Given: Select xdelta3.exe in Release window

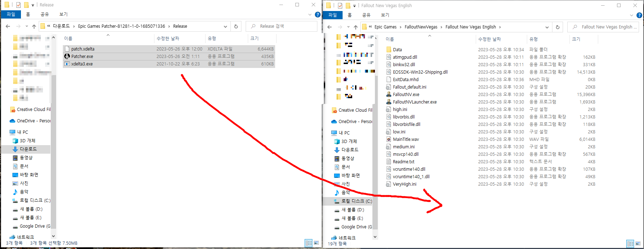Looking at the screenshot, I should (x=169, y=64).
